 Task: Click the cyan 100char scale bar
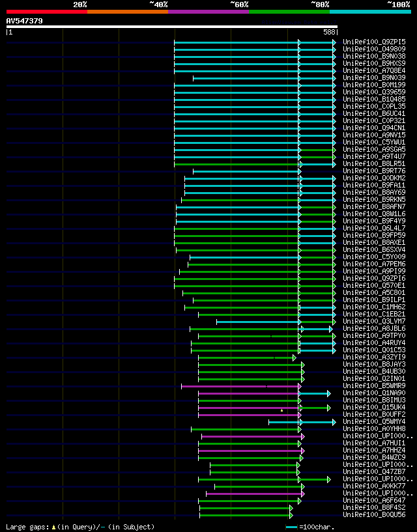click(292, 527)
